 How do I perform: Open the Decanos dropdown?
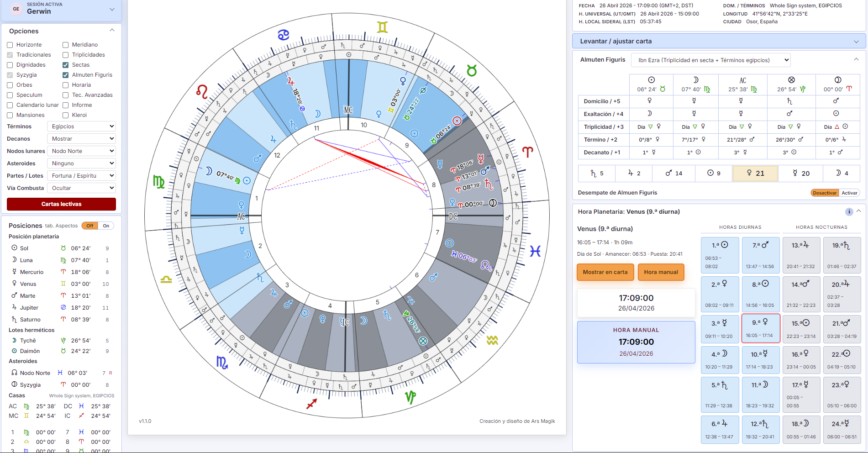81,139
